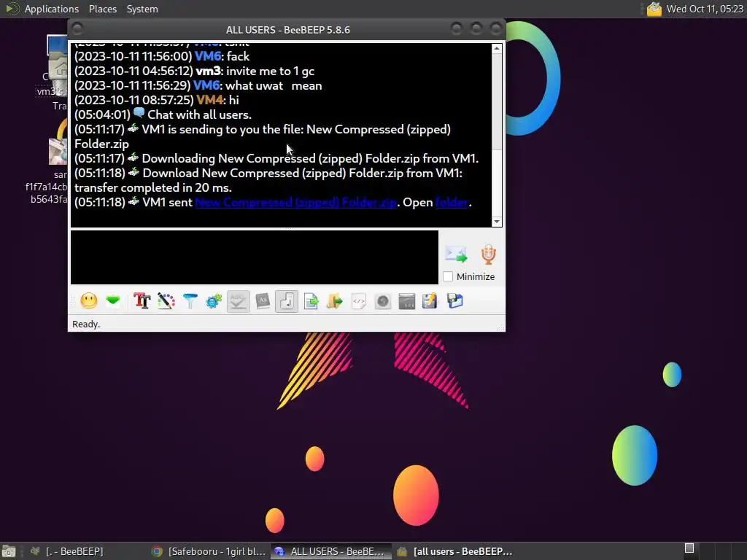Open chat settings gear icon
The image size is (747, 560).
pyautogui.click(x=214, y=301)
